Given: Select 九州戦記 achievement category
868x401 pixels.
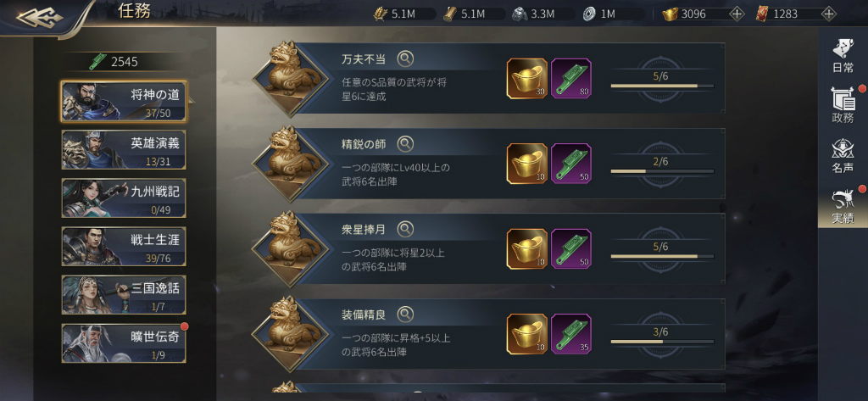Looking at the screenshot, I should [124, 198].
